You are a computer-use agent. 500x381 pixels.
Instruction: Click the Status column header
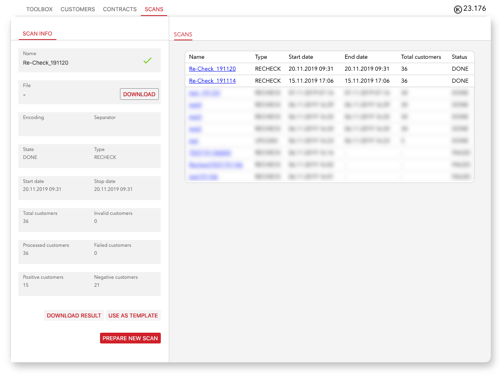459,57
